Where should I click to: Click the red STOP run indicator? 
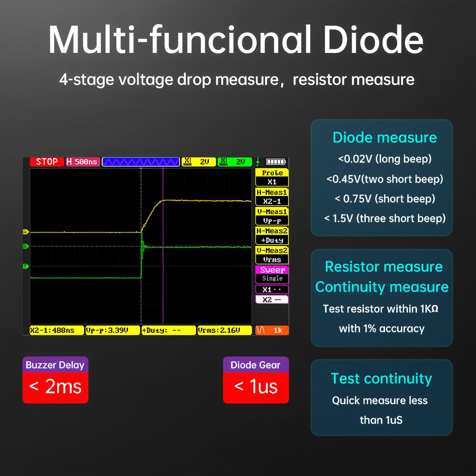pyautogui.click(x=47, y=162)
